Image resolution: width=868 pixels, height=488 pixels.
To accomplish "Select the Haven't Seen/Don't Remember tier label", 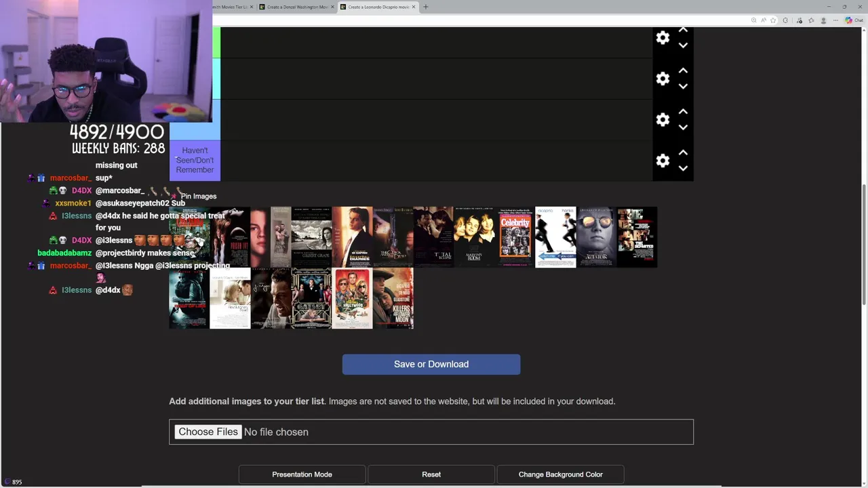I will click(195, 161).
